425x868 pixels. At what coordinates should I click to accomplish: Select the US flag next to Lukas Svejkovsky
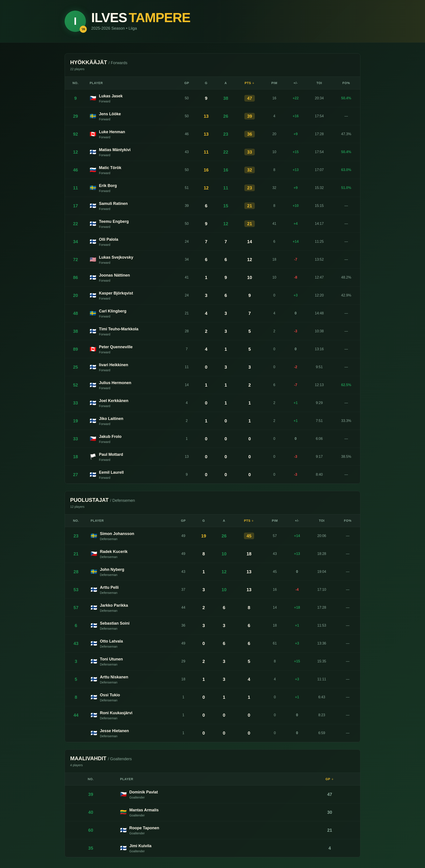tap(93, 260)
